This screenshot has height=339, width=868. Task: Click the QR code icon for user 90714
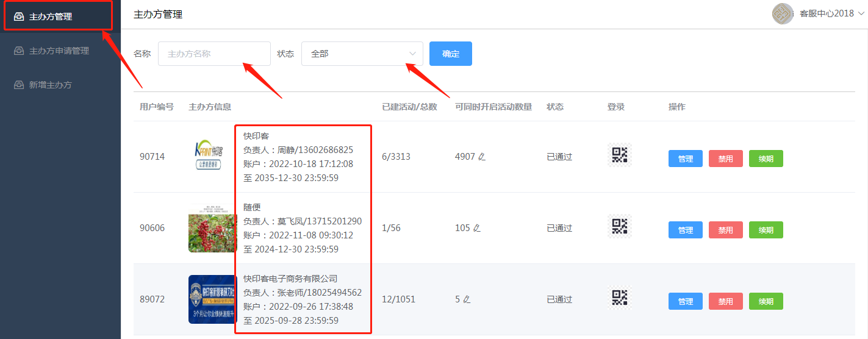pos(619,155)
